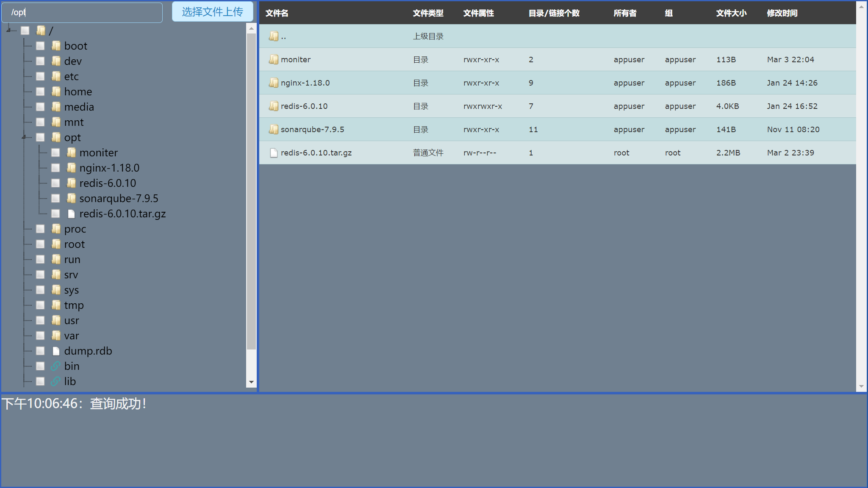The width and height of the screenshot is (868, 488).
Task: Collapse the root slash tree node
Action: tap(9, 30)
